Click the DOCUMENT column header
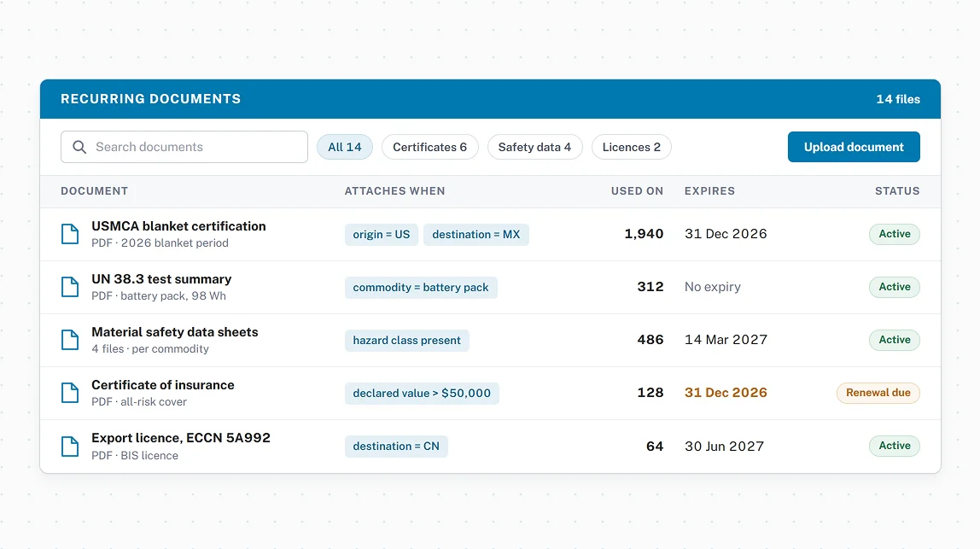Screen dimensions: 980x549 (x=95, y=191)
